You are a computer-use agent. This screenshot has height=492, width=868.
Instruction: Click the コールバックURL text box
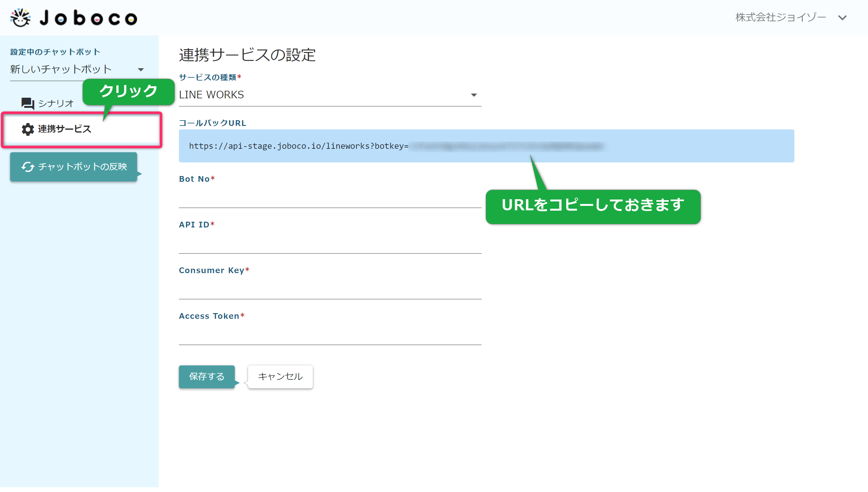click(486, 146)
